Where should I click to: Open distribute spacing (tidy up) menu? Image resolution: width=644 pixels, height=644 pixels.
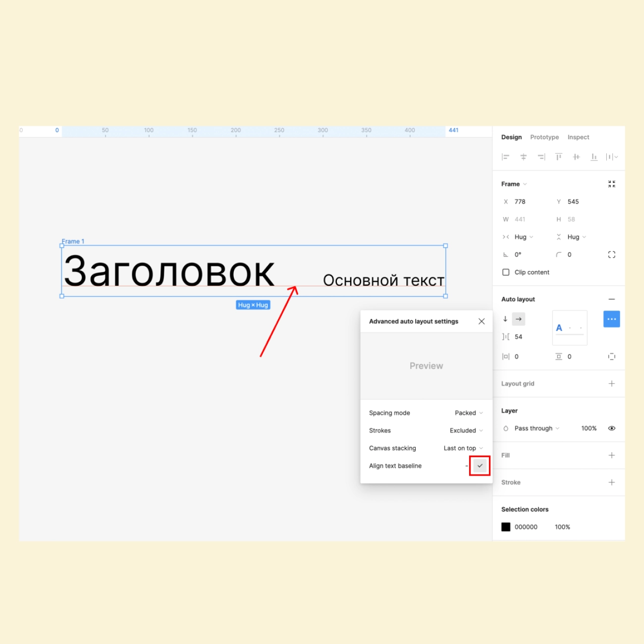click(x=612, y=157)
